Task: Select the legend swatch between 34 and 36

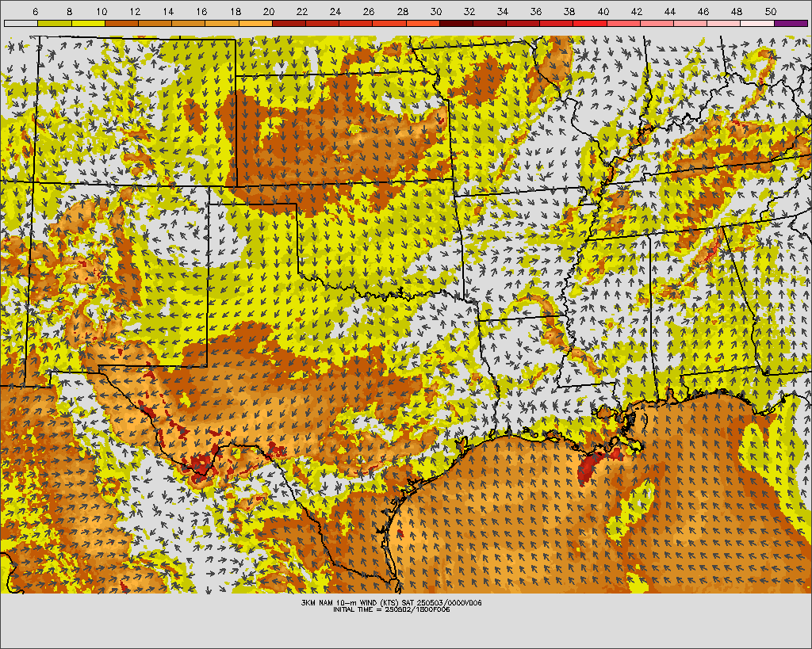Action: [x=523, y=23]
